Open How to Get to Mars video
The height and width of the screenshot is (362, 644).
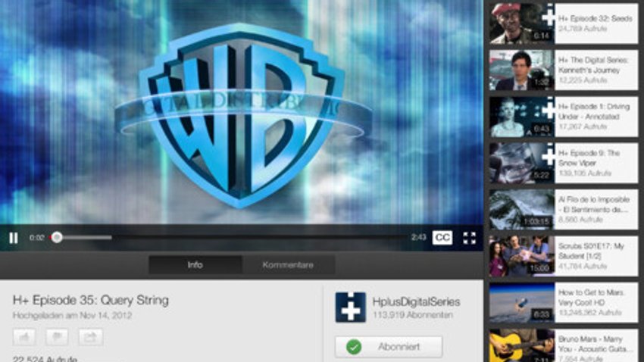coord(563,302)
